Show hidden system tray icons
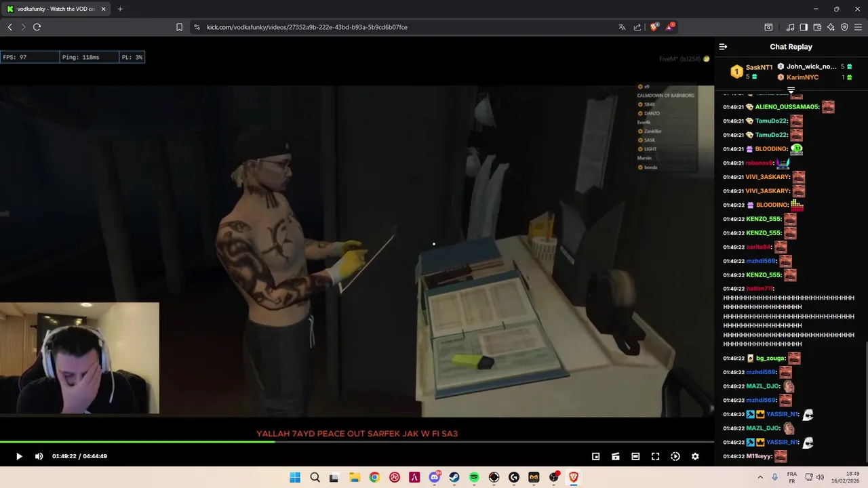 pos(760,477)
